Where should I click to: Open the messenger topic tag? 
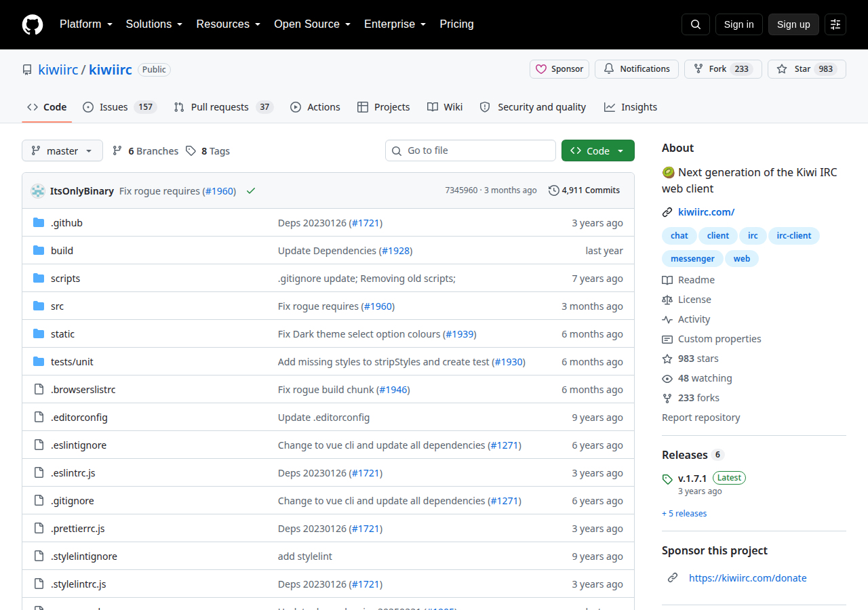click(692, 259)
